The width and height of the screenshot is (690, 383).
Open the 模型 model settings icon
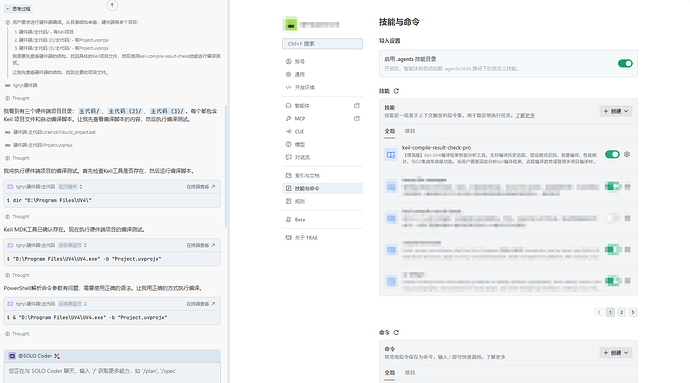coord(289,144)
